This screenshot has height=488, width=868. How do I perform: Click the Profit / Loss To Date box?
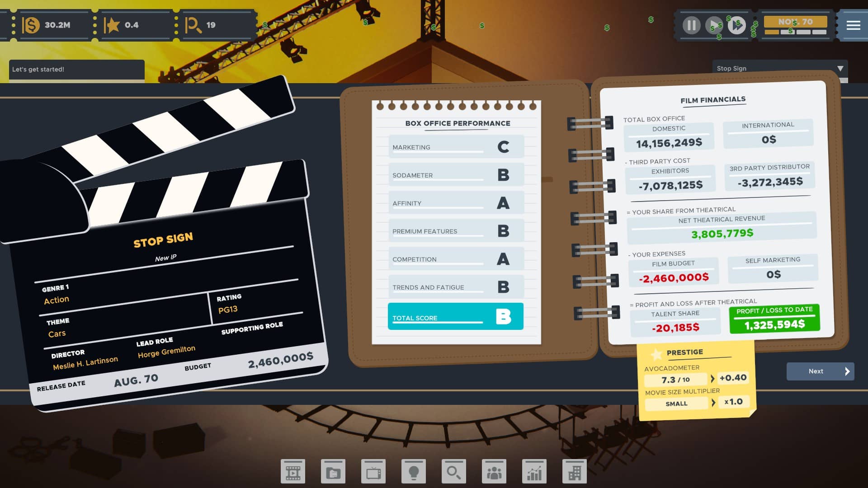coord(774,319)
